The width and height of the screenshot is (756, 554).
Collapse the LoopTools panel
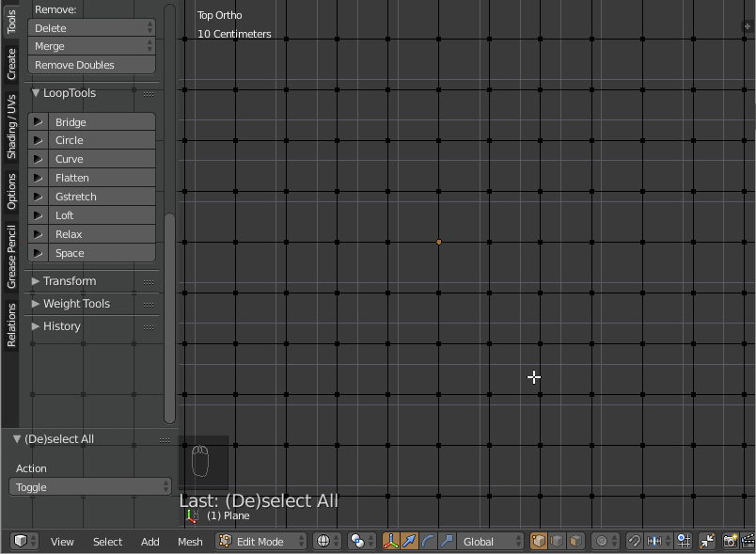[x=36, y=92]
